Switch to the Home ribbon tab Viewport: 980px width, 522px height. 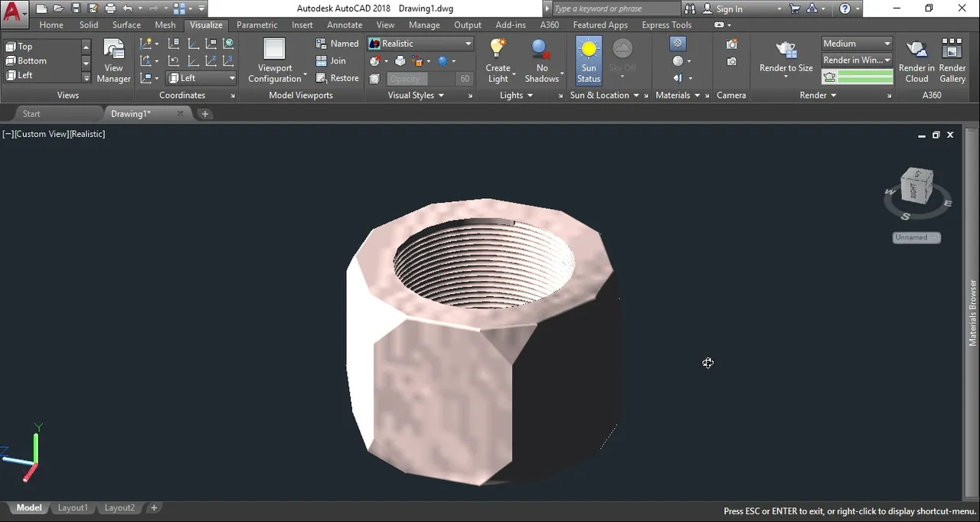click(51, 24)
